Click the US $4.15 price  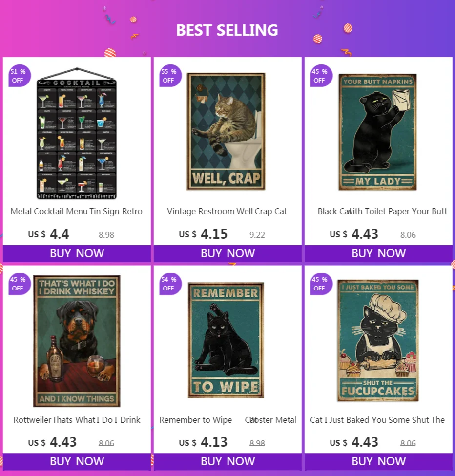pos(203,234)
